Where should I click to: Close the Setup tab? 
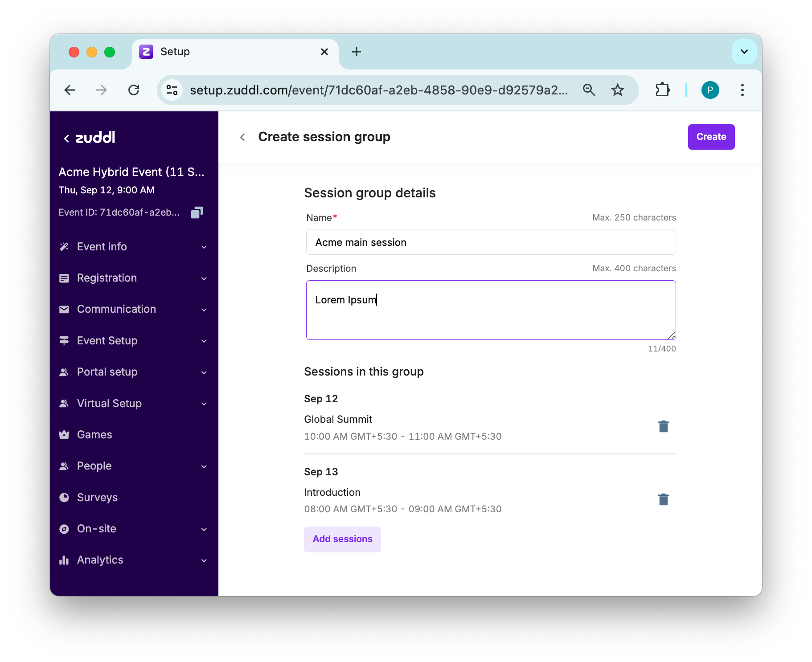(x=324, y=52)
